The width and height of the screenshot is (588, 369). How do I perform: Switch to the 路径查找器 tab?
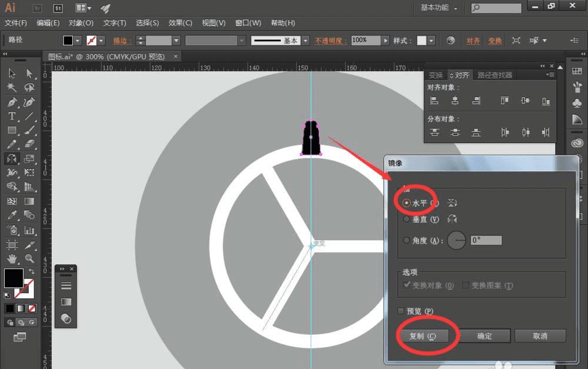[495, 75]
